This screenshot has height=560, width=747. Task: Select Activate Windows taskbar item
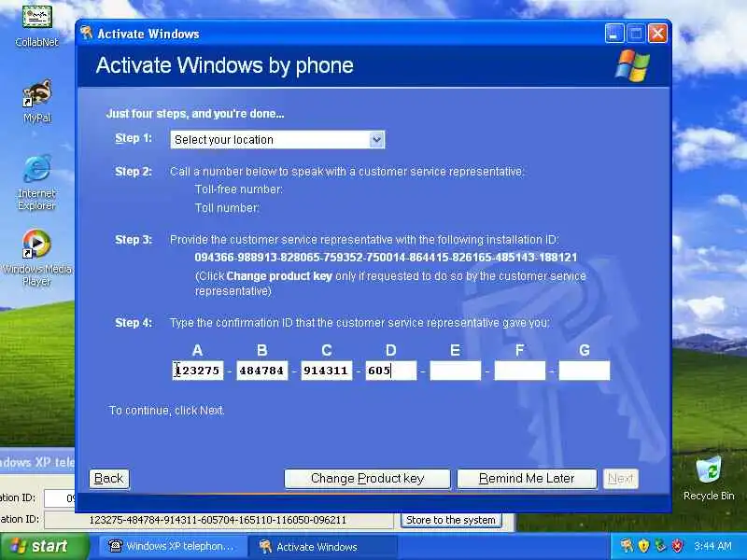323,546
